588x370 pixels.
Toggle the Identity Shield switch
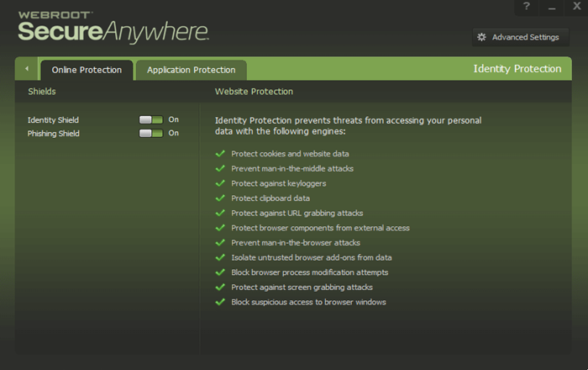point(151,119)
